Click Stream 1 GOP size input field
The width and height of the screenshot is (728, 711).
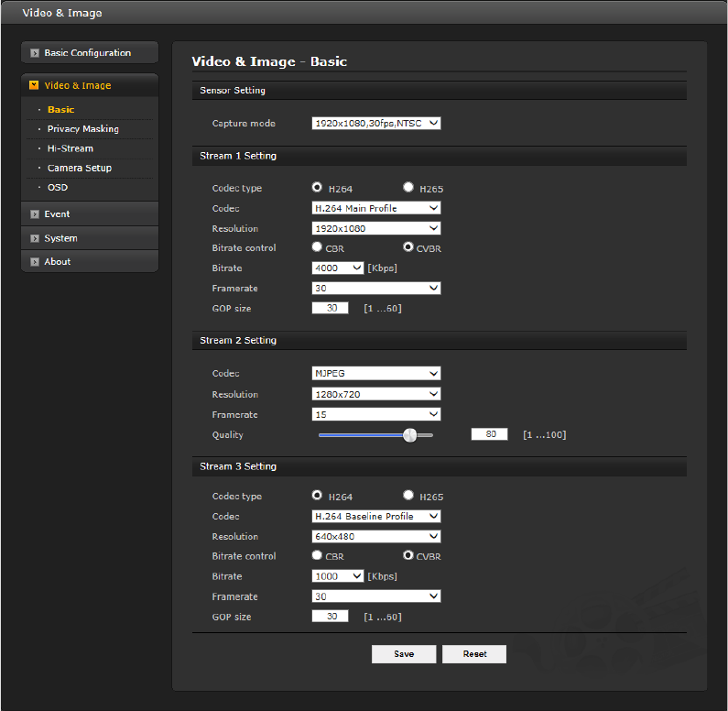(330, 308)
